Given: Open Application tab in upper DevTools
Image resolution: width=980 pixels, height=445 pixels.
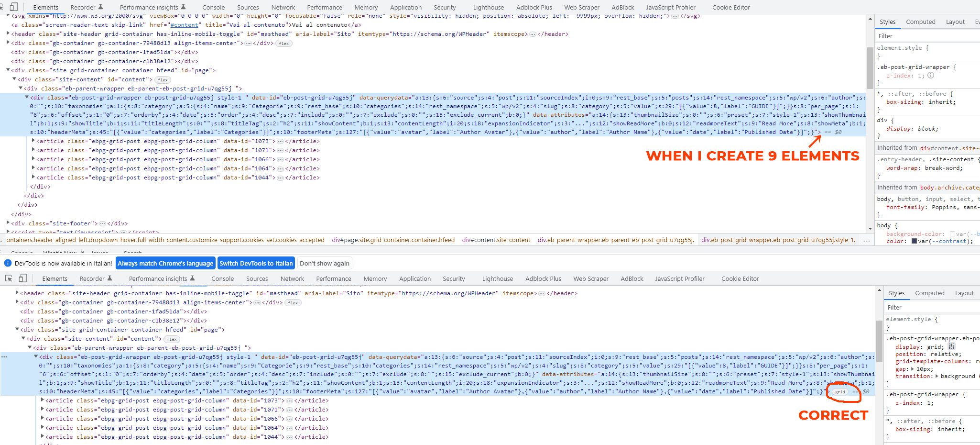Looking at the screenshot, I should (406, 7).
